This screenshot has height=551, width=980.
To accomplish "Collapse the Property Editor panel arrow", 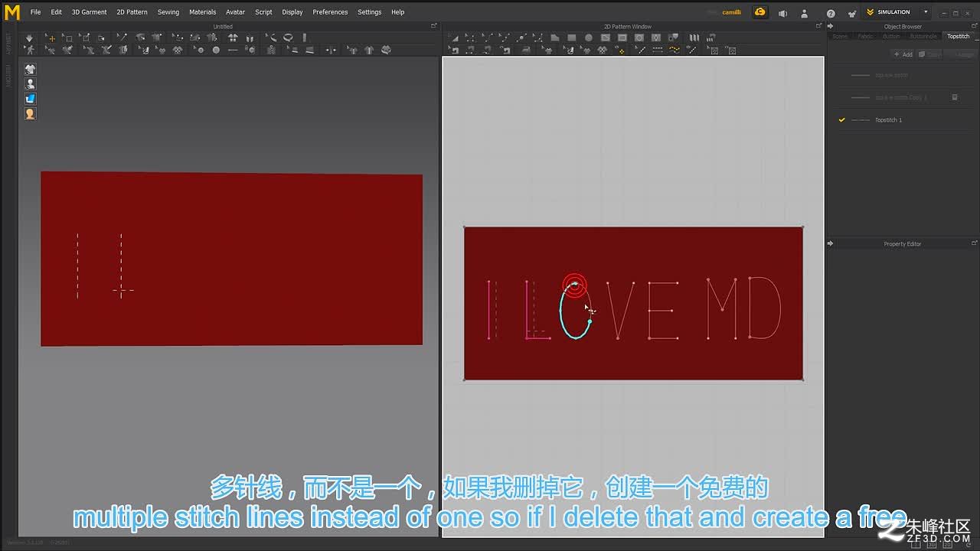I will pos(831,243).
